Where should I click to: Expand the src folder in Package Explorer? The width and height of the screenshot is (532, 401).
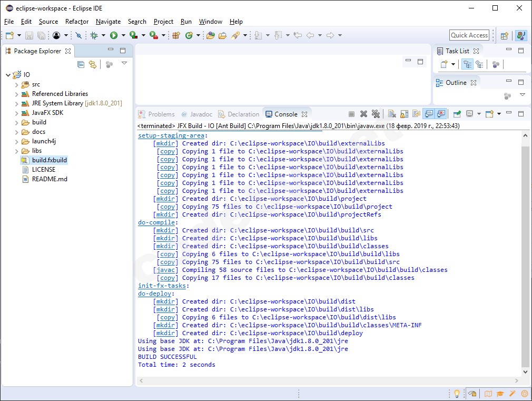(16, 84)
